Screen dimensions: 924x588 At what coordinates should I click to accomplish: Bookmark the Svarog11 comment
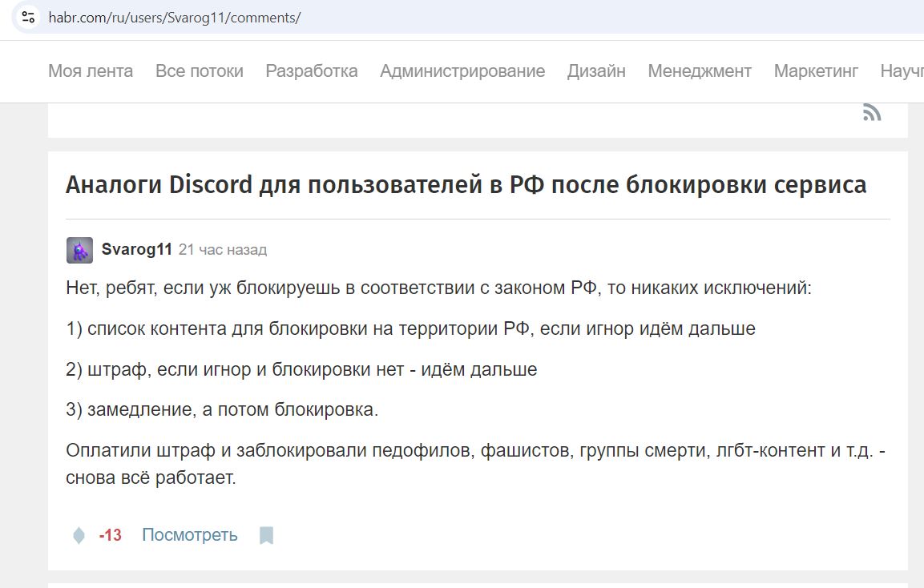(266, 535)
